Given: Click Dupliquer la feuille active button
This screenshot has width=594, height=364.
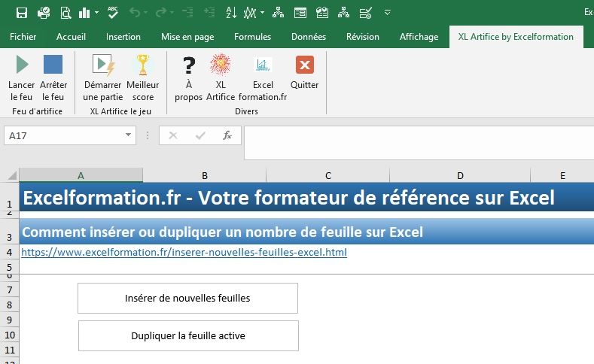Looking at the screenshot, I should 188,336.
